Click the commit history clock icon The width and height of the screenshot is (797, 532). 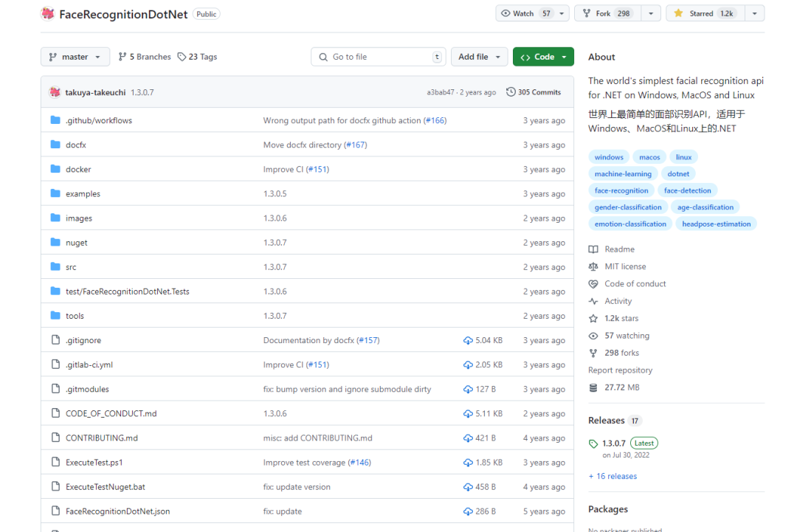point(511,92)
